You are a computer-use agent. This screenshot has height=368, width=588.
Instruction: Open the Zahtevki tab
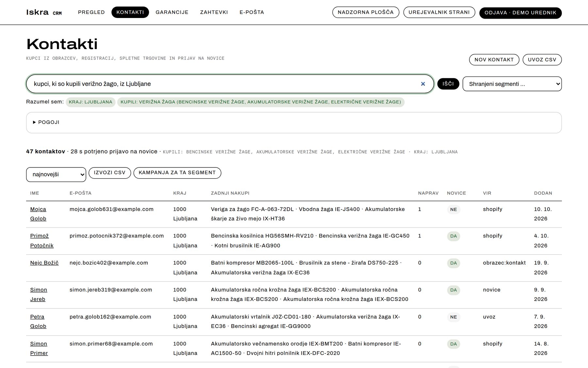(214, 12)
